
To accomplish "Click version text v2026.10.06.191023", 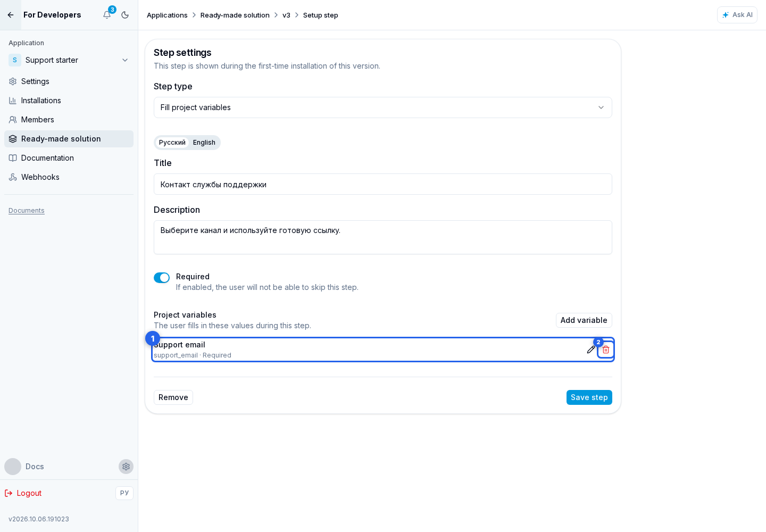I will (39, 519).
